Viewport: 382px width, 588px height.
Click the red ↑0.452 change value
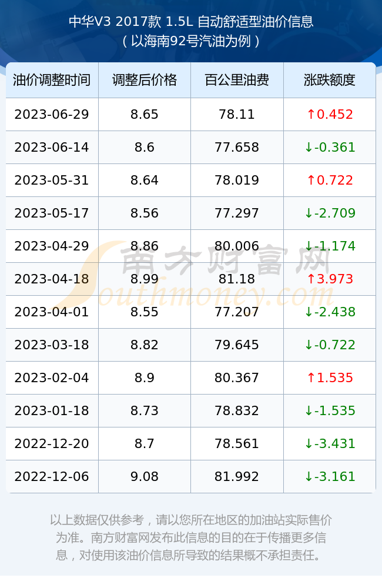(330, 115)
